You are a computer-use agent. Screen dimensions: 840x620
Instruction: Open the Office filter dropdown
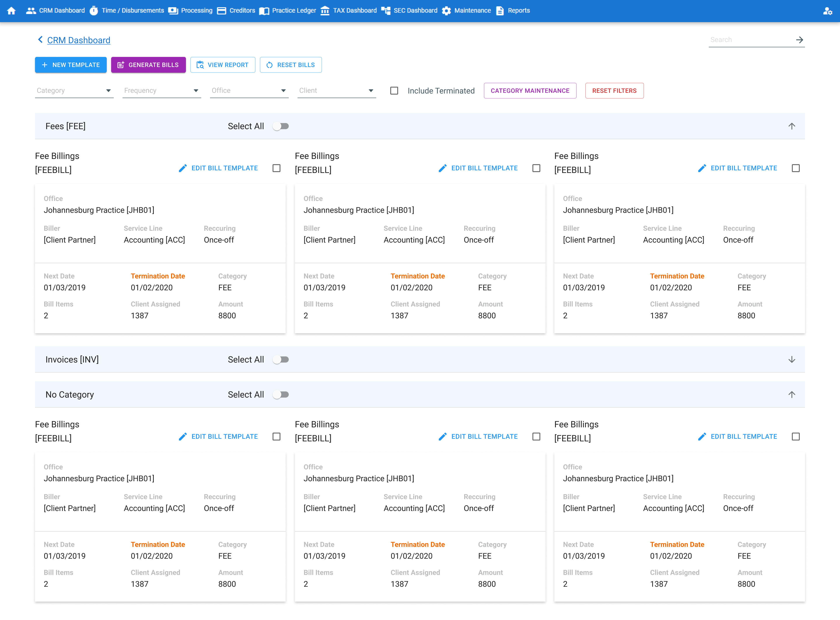click(x=249, y=90)
